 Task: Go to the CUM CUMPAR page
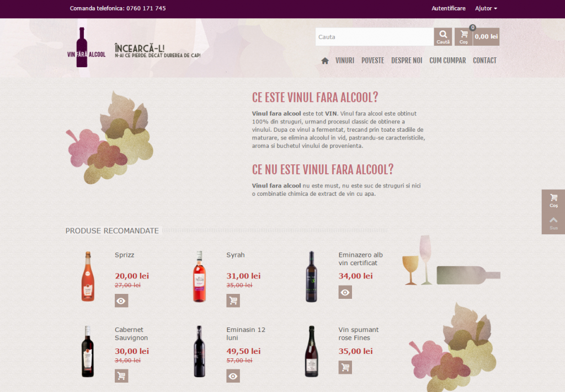pyautogui.click(x=447, y=61)
